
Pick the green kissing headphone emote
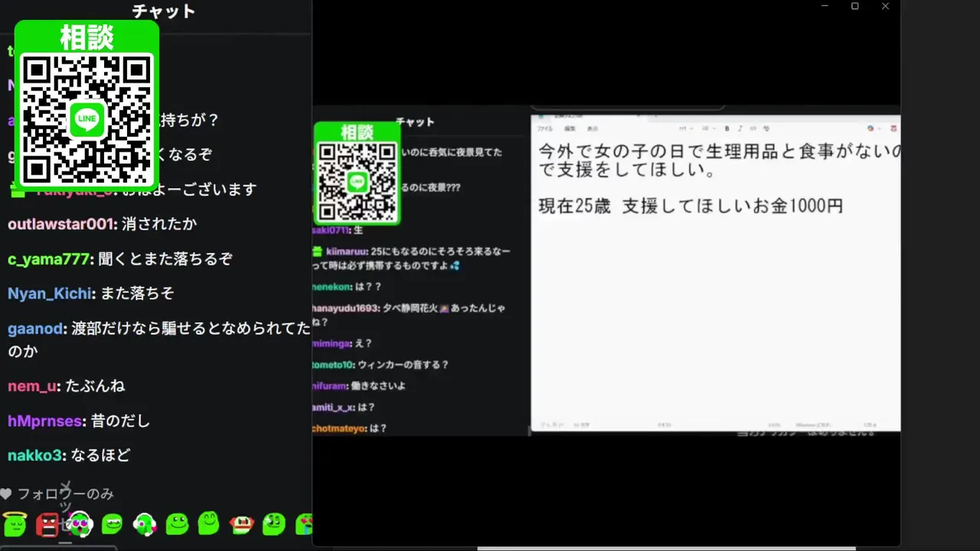click(145, 523)
